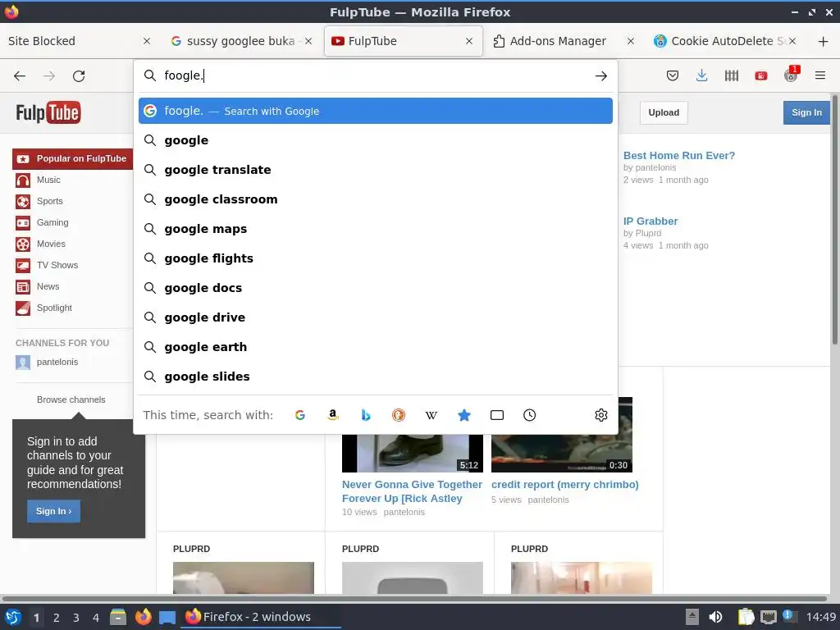
Task: Search open tabs using the tab icon
Action: pos(497,415)
